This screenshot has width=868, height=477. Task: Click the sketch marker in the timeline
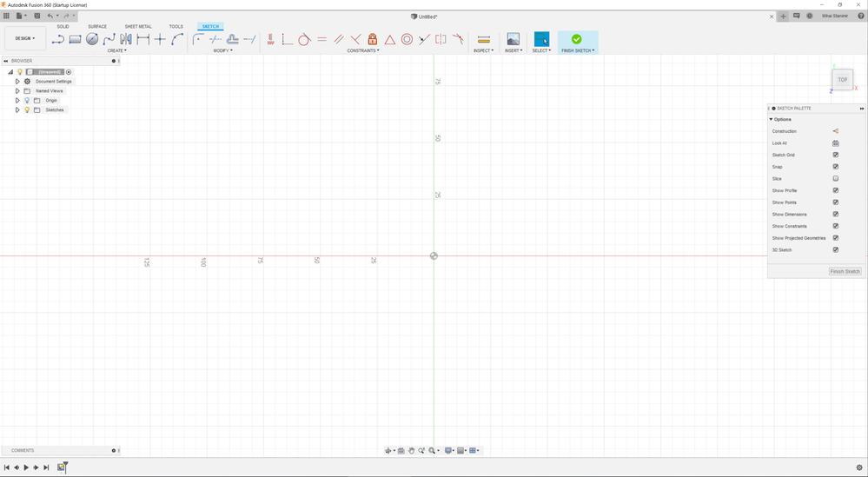tap(61, 467)
